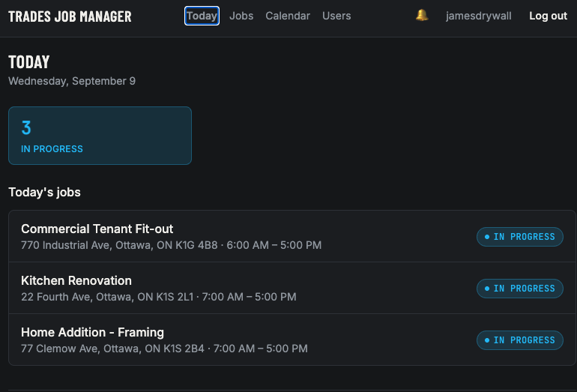Log out of the application
This screenshot has height=392, width=577.
(x=548, y=16)
